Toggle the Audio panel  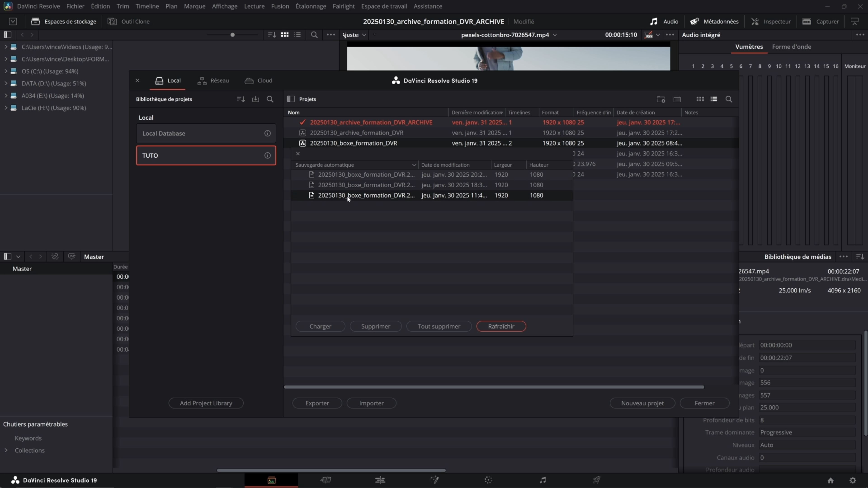[x=664, y=21]
